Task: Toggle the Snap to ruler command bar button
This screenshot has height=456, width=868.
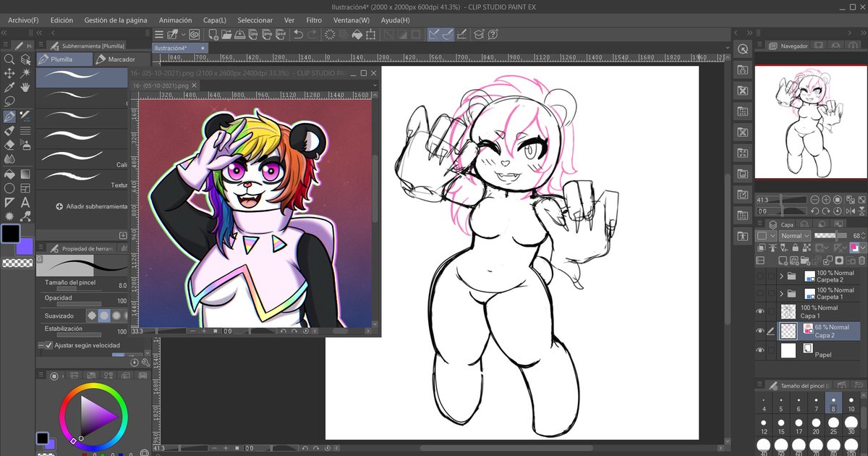Action: (x=433, y=34)
